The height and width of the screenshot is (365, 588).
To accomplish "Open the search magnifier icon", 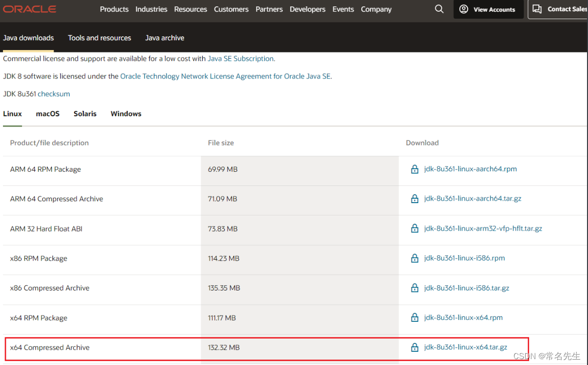I will [439, 9].
